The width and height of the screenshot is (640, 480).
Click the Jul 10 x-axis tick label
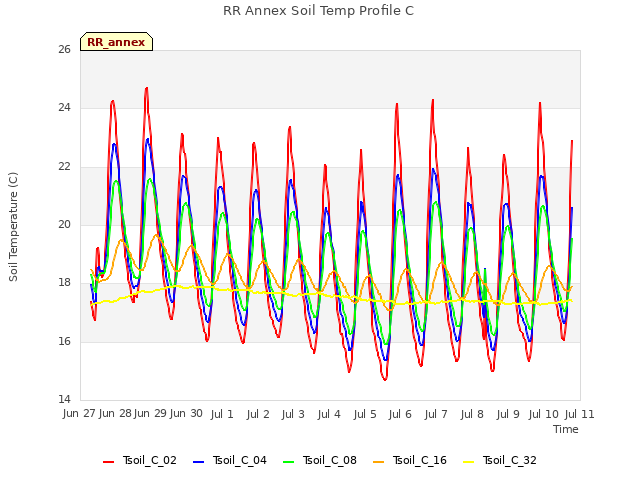(x=543, y=414)
